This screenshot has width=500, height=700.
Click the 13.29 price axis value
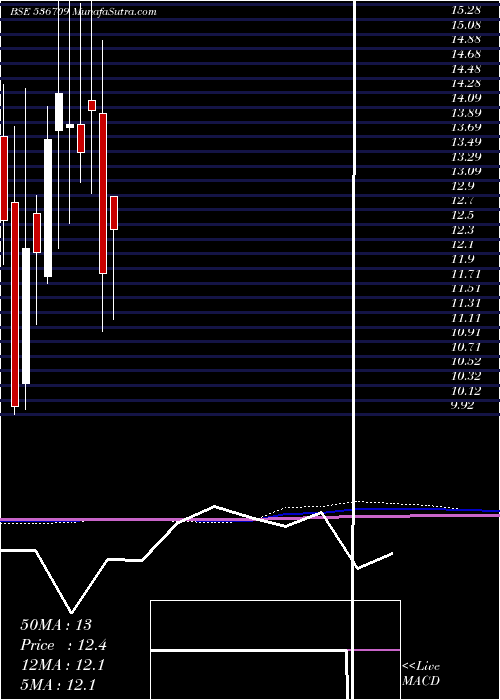point(466,157)
